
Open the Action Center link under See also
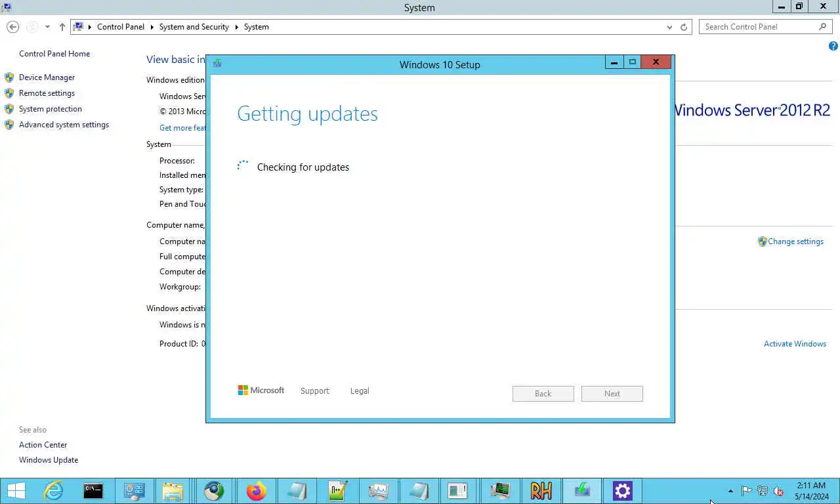click(43, 445)
